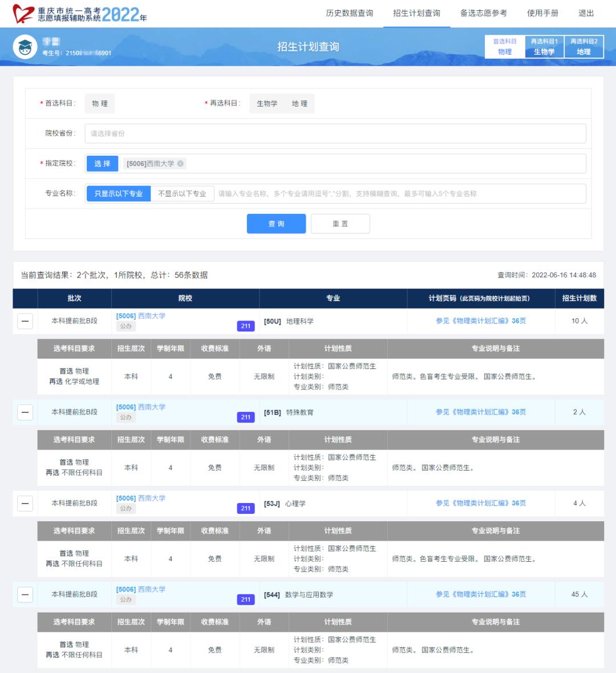
Task: Click the 专业名称 text input field
Action: click(399, 194)
